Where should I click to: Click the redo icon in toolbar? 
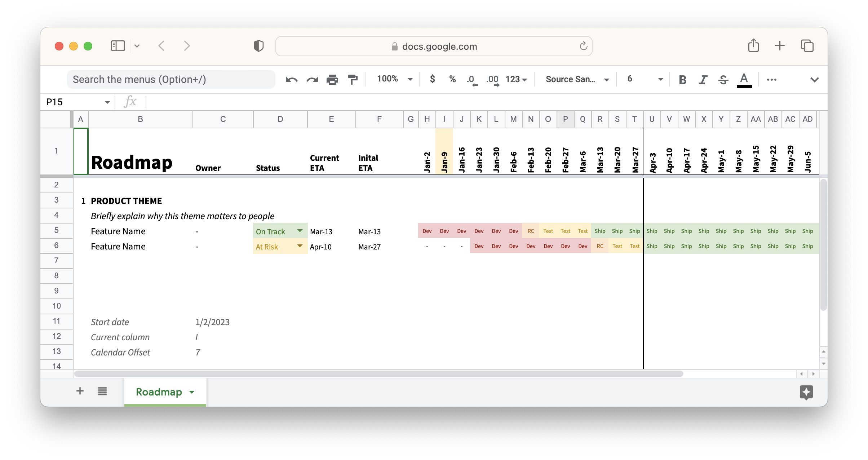[x=312, y=79]
